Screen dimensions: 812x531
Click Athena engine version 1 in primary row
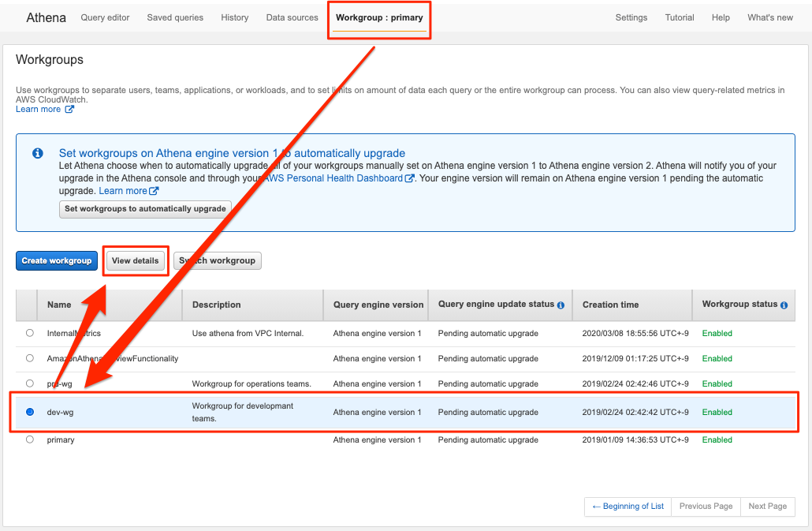377,439
